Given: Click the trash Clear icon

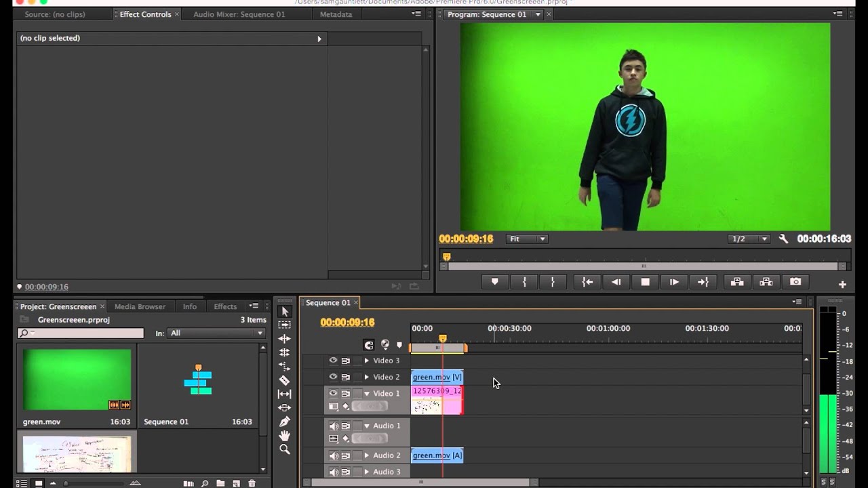Looking at the screenshot, I should tap(252, 483).
